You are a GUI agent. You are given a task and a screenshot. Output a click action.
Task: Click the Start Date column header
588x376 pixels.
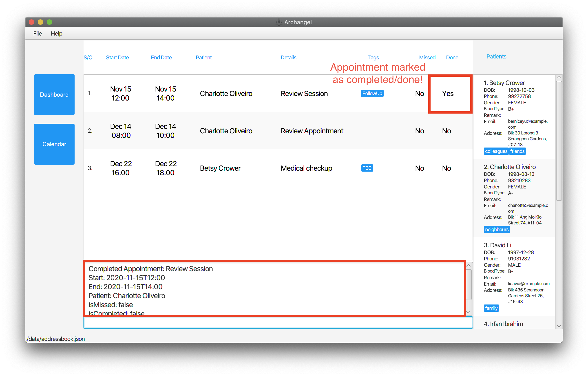pos(117,57)
